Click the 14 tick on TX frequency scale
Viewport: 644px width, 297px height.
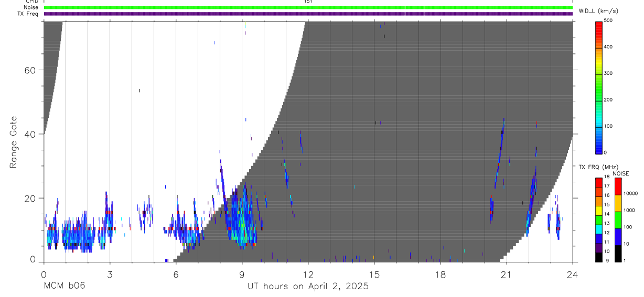607,214
